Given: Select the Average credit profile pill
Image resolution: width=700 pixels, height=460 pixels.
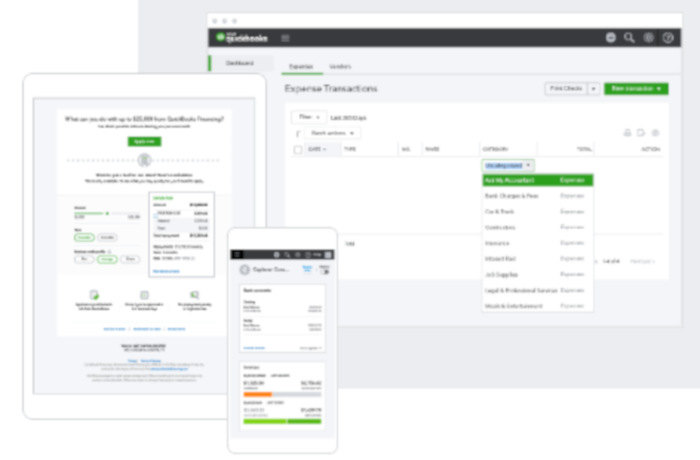Looking at the screenshot, I should coord(107,259).
